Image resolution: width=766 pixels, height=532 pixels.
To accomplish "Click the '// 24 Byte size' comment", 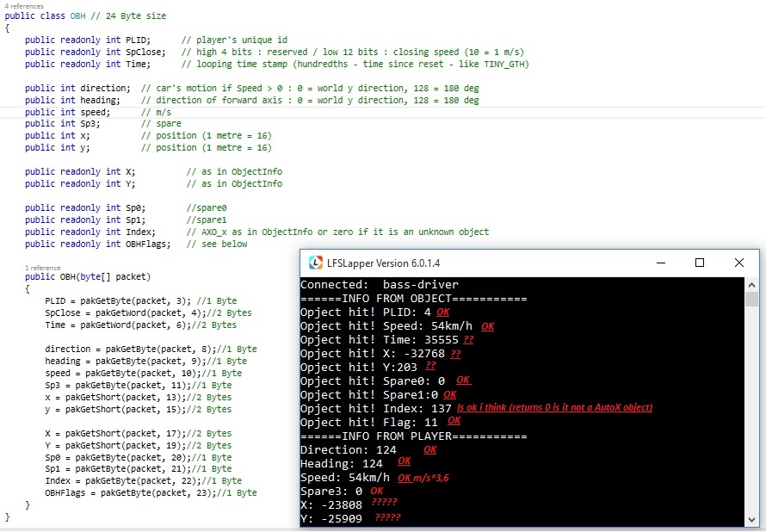I will click(128, 15).
